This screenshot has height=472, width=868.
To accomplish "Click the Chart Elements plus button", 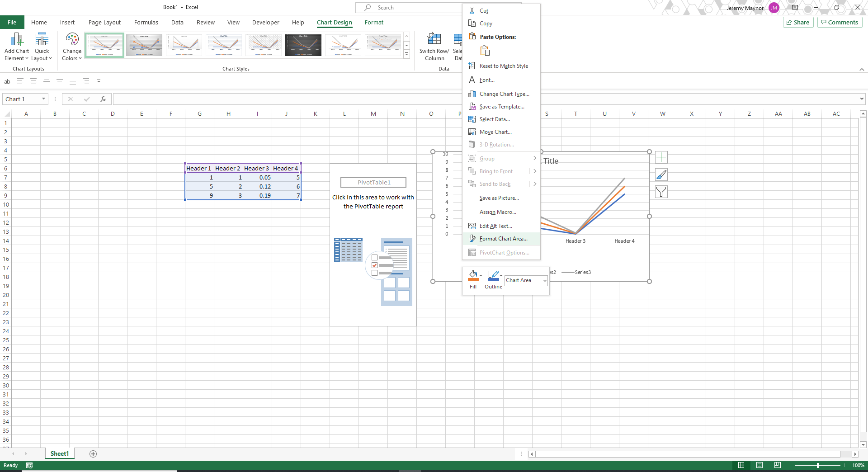I will tap(661, 157).
